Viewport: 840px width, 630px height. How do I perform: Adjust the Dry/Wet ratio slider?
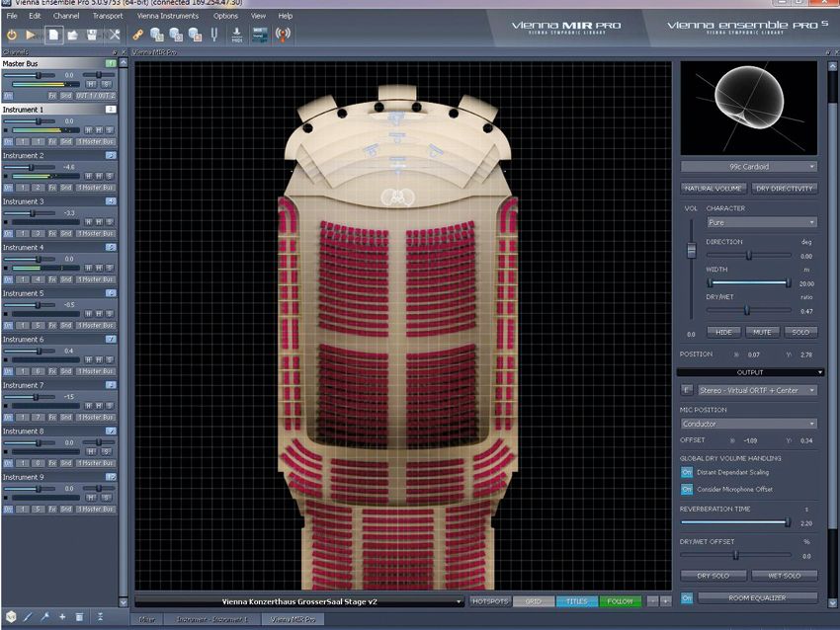tap(748, 310)
